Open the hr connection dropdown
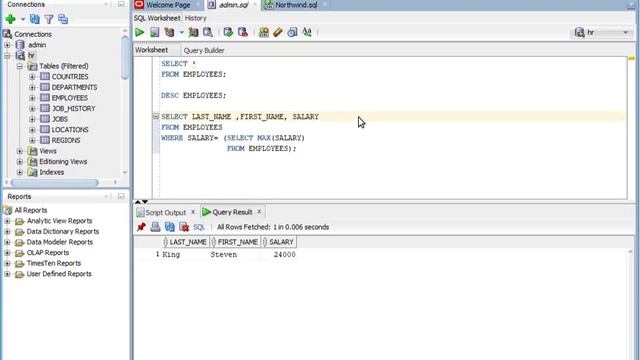 tap(602, 32)
